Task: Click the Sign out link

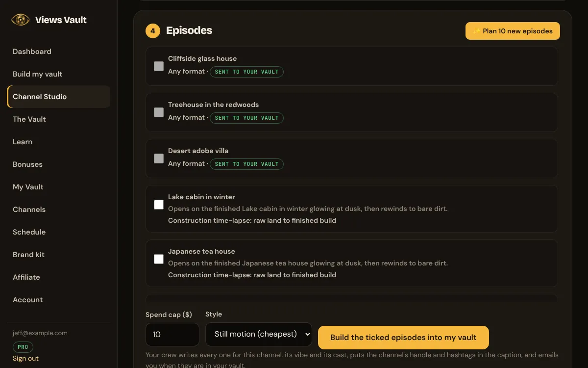Action: click(x=25, y=358)
